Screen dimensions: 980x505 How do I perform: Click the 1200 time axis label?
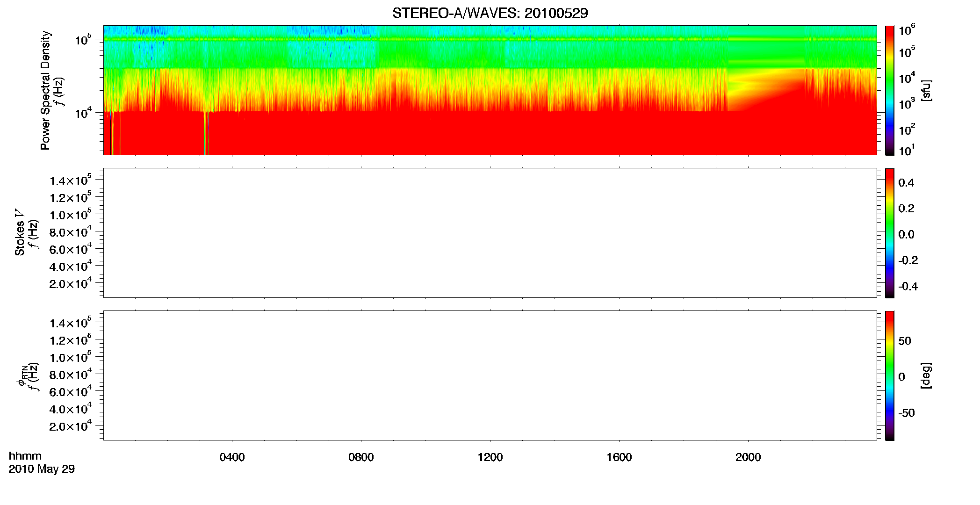pos(490,457)
